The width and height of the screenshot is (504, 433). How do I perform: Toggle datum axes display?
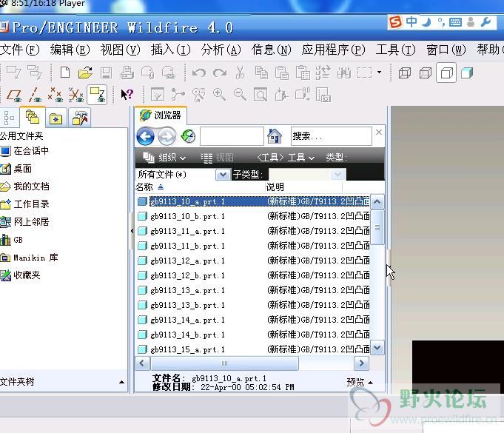coord(35,95)
